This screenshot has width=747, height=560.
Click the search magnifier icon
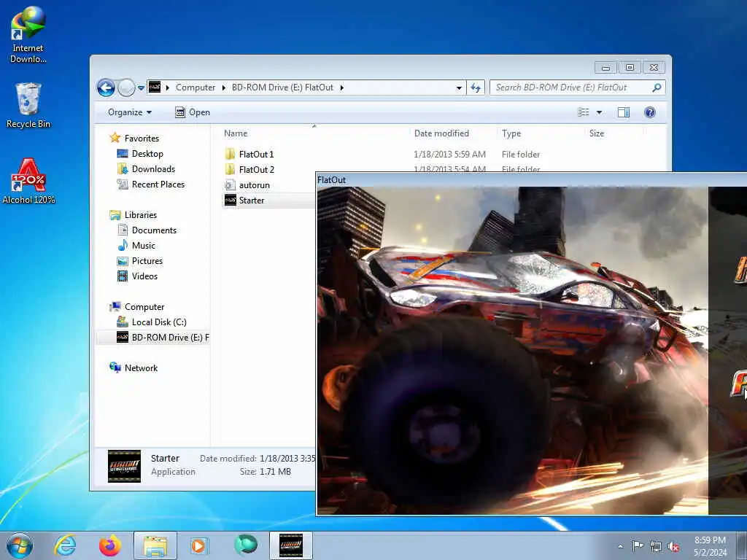657,87
